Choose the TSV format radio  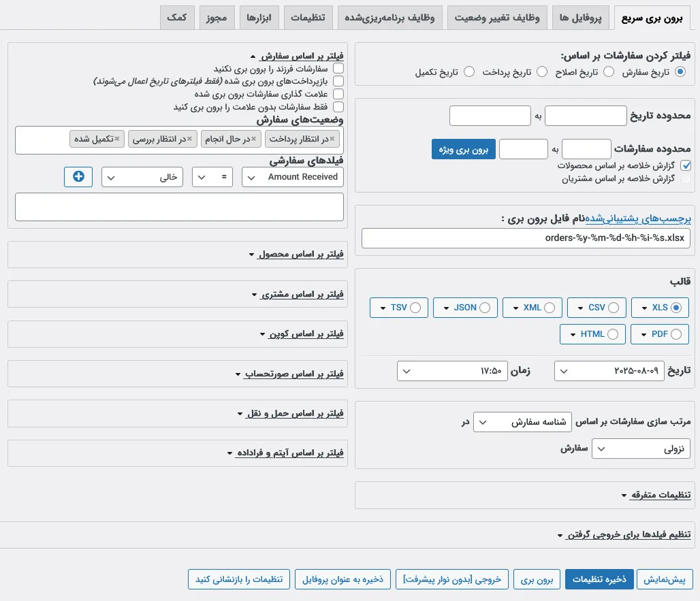[x=415, y=308]
